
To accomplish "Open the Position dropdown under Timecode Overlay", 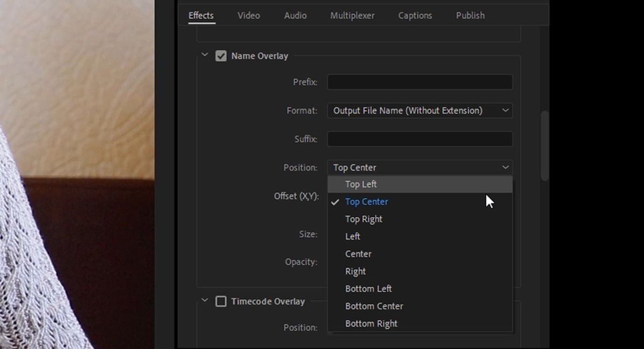I will click(420, 328).
